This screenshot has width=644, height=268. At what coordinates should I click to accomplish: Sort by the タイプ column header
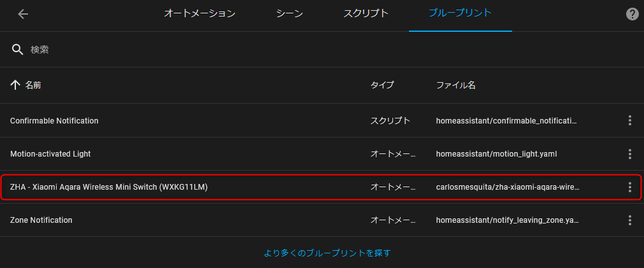(382, 85)
